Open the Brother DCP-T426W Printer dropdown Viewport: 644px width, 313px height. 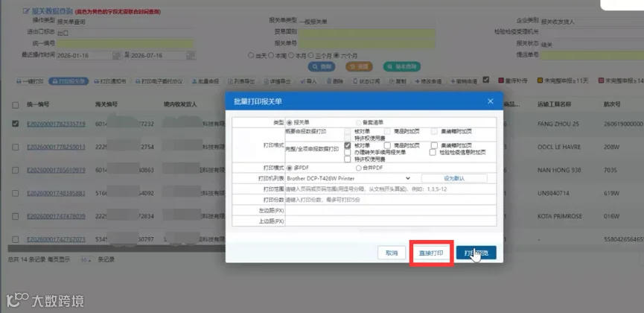tap(348, 178)
